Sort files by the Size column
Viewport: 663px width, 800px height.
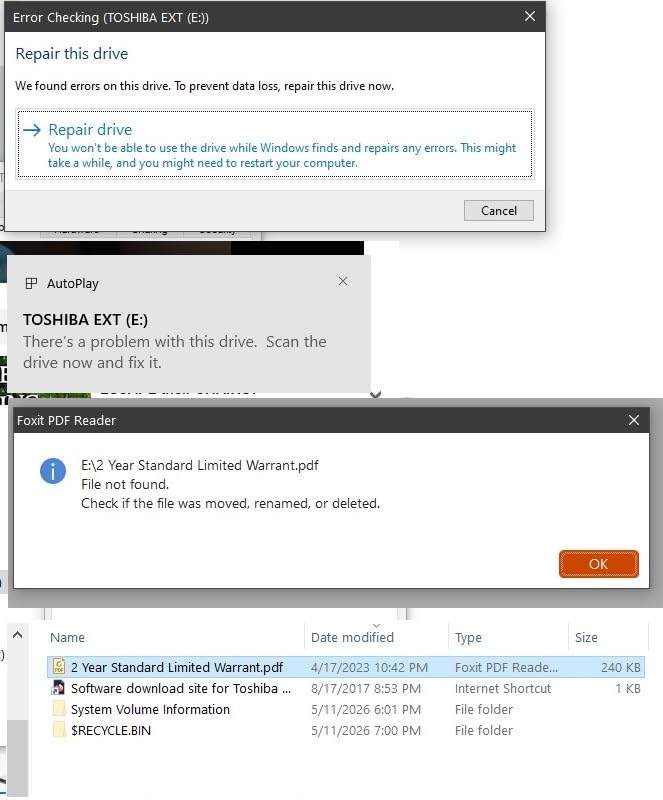586,637
